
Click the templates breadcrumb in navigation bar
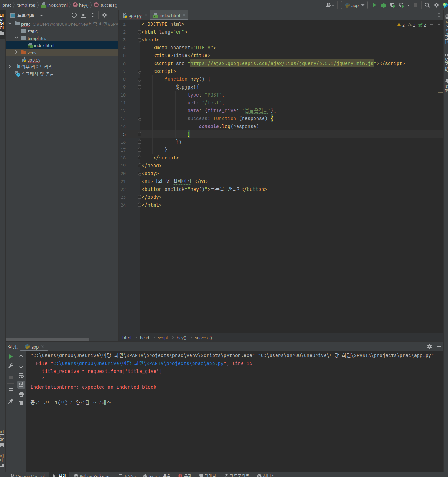pos(26,5)
